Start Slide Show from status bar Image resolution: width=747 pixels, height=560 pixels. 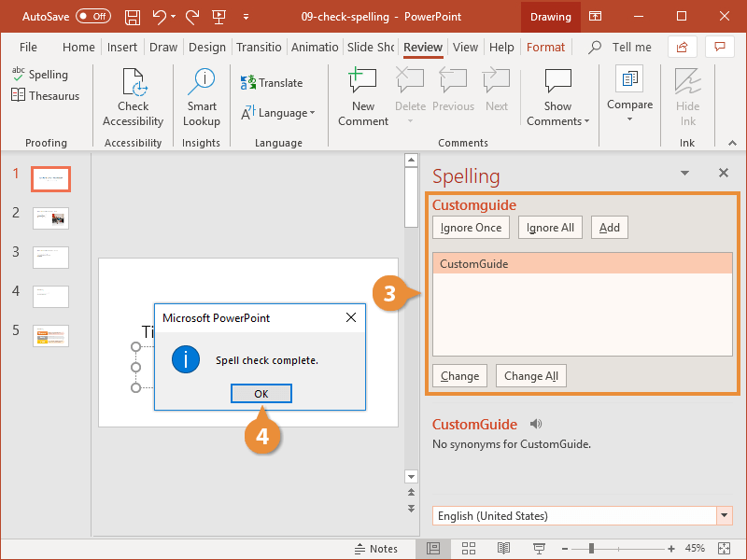(x=539, y=549)
